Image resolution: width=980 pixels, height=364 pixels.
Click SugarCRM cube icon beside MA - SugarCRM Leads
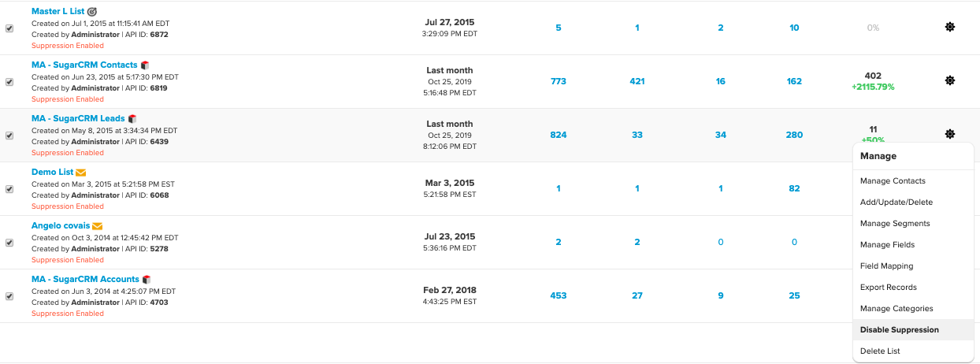(x=132, y=119)
